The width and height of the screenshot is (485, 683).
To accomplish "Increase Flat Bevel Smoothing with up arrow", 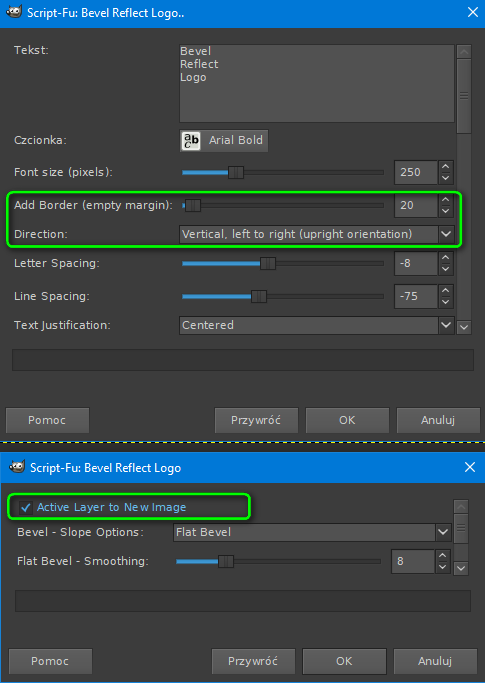I will 443,556.
